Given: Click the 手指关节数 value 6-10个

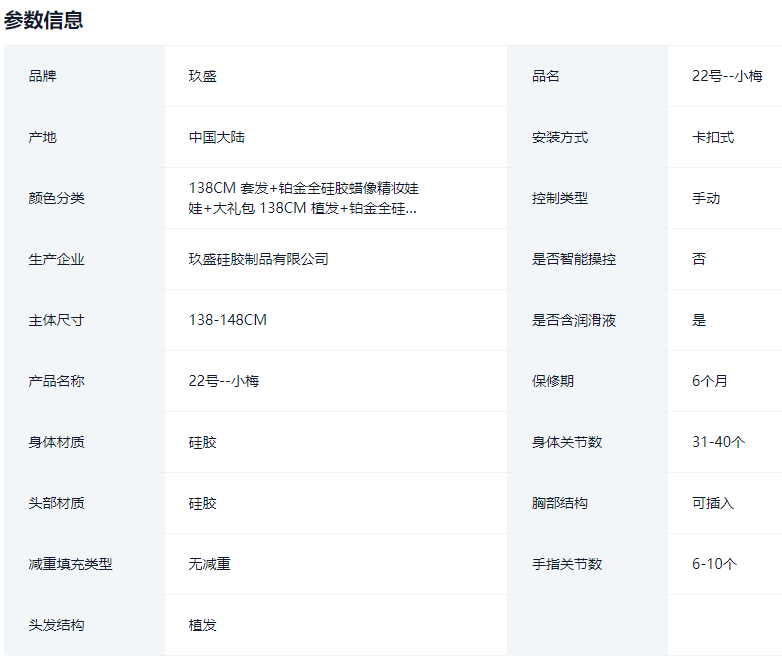Looking at the screenshot, I should (714, 564).
